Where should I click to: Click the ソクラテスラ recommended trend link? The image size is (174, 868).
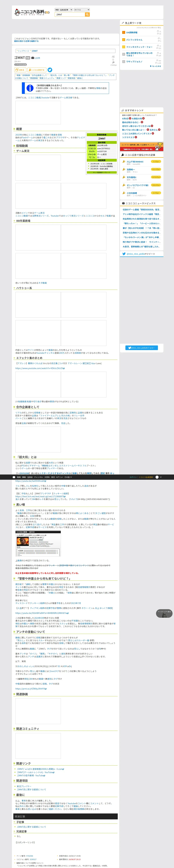click(128, 137)
